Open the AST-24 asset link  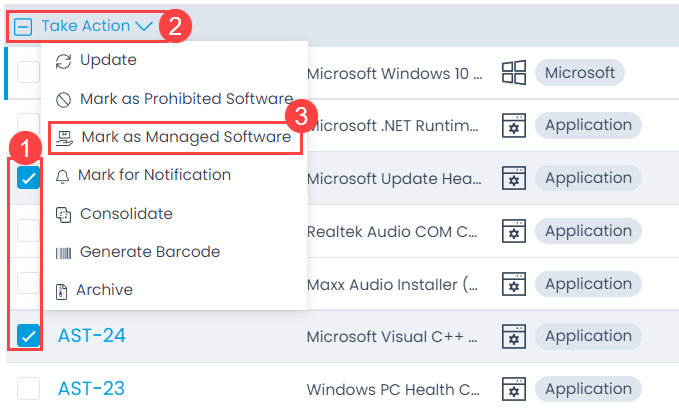92,336
